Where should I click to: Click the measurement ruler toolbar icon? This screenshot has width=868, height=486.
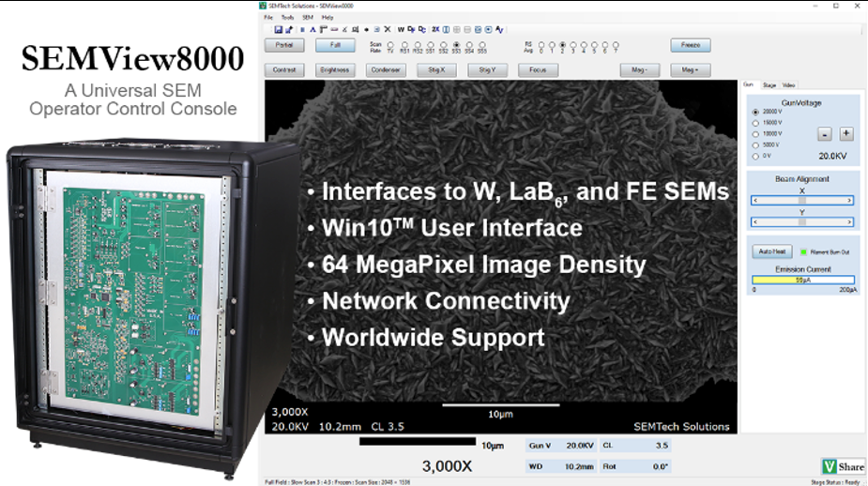324,29
